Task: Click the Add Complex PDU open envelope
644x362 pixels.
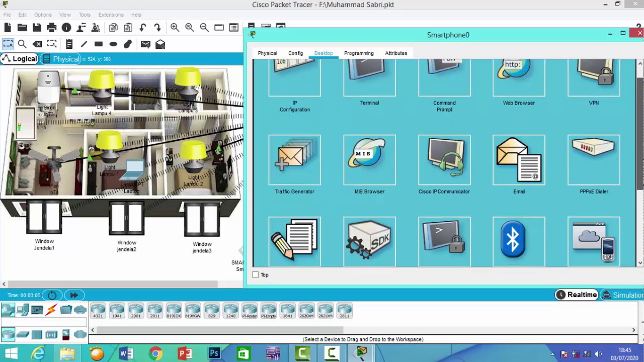Action: tap(160, 44)
